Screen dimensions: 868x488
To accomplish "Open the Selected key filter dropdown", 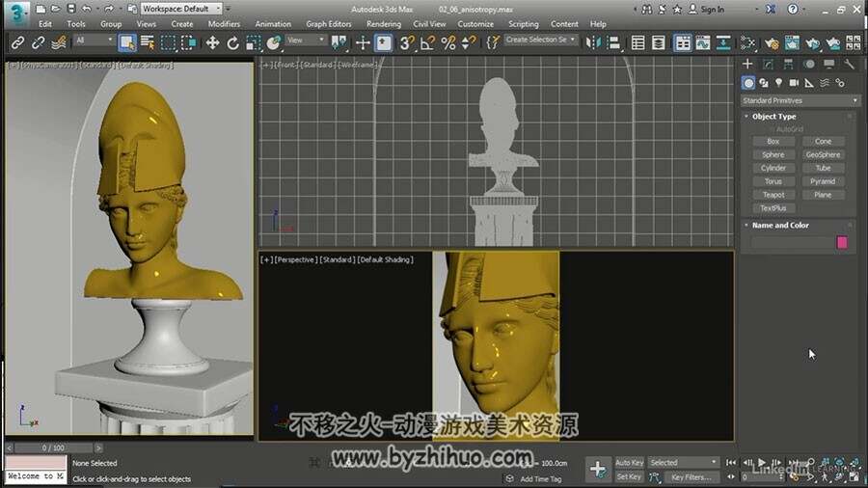I will [x=683, y=463].
